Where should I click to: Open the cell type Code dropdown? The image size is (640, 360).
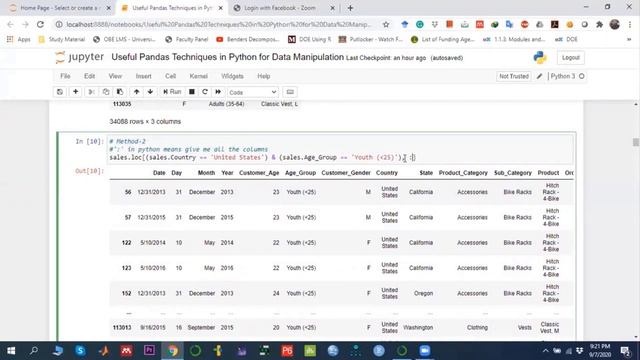[253, 92]
